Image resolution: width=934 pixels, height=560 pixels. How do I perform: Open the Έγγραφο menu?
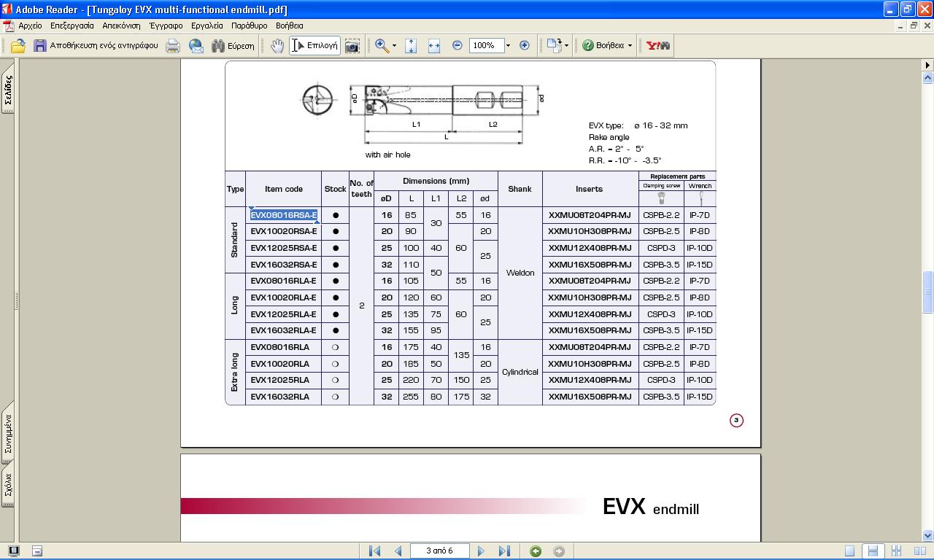(166, 26)
